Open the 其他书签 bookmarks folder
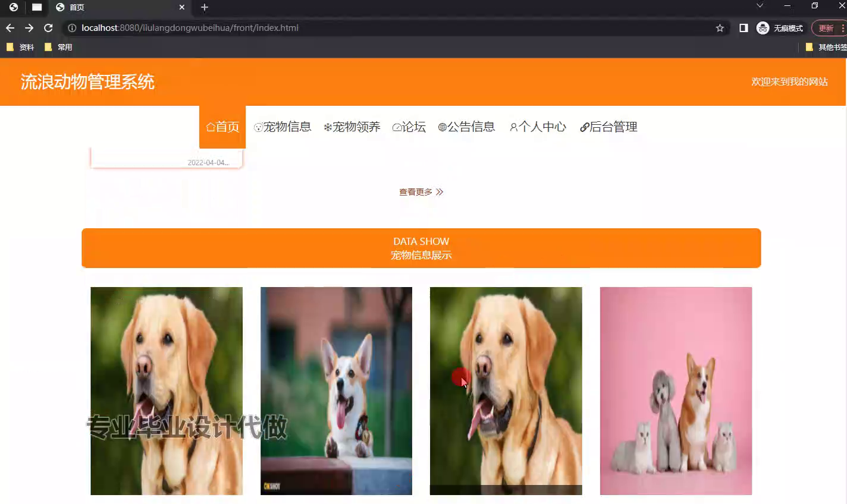847x504 pixels. tap(826, 47)
